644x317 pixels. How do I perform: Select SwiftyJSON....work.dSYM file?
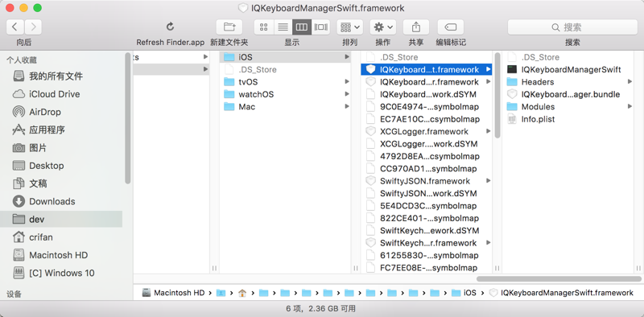pos(427,193)
